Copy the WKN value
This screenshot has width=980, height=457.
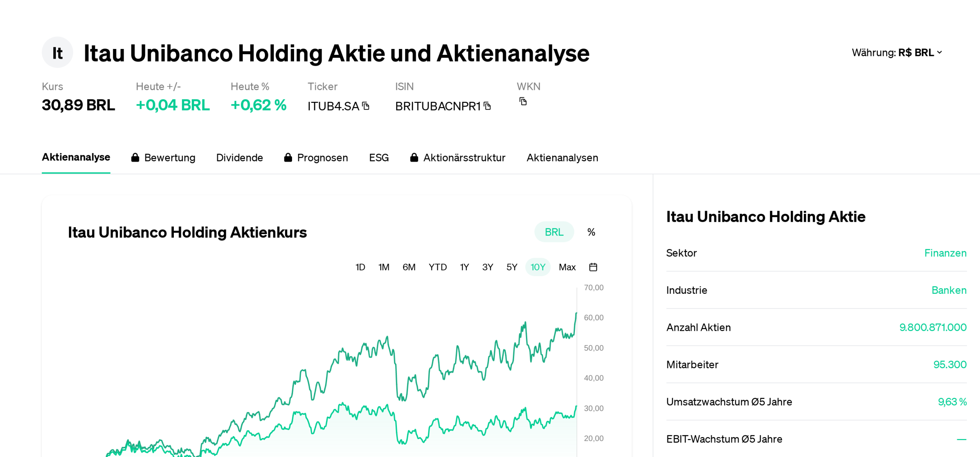pos(523,101)
